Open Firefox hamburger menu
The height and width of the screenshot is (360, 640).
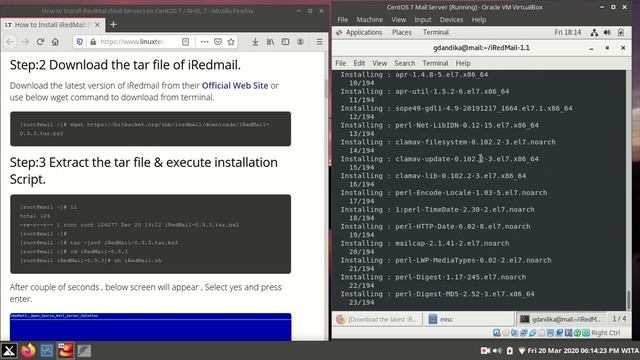point(320,42)
